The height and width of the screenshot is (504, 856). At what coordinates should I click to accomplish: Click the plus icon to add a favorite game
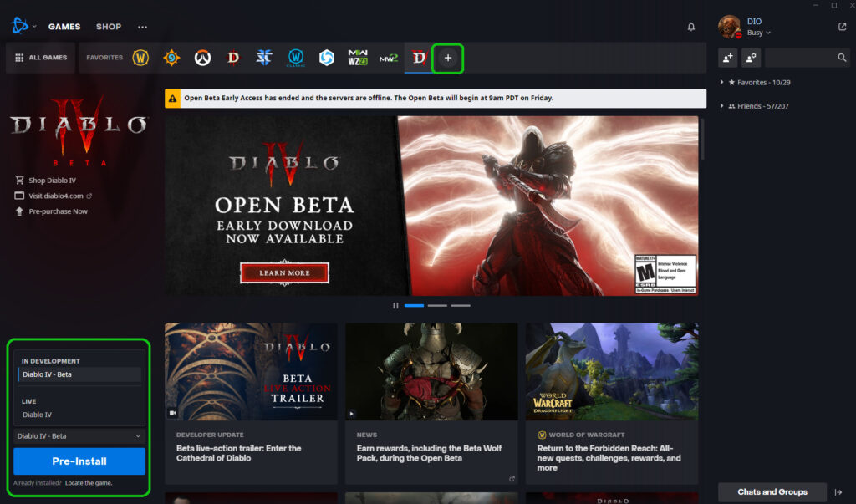[448, 58]
